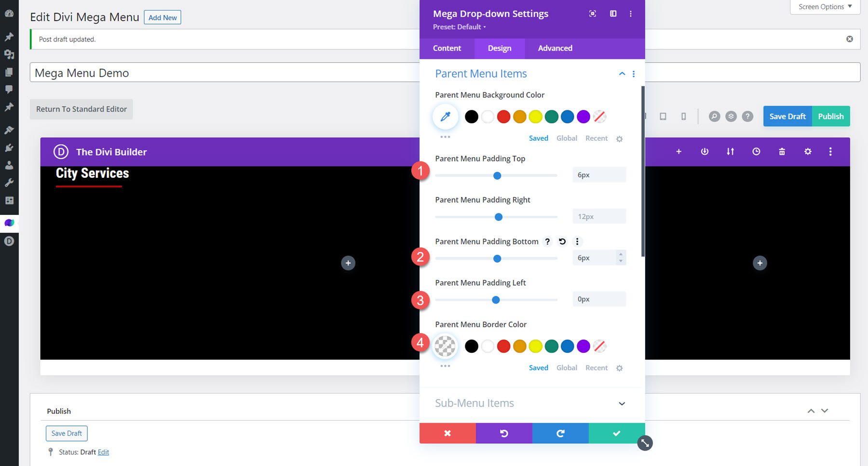Select the red Parent Menu Background Color swatch
The height and width of the screenshot is (466, 868).
pyautogui.click(x=503, y=116)
